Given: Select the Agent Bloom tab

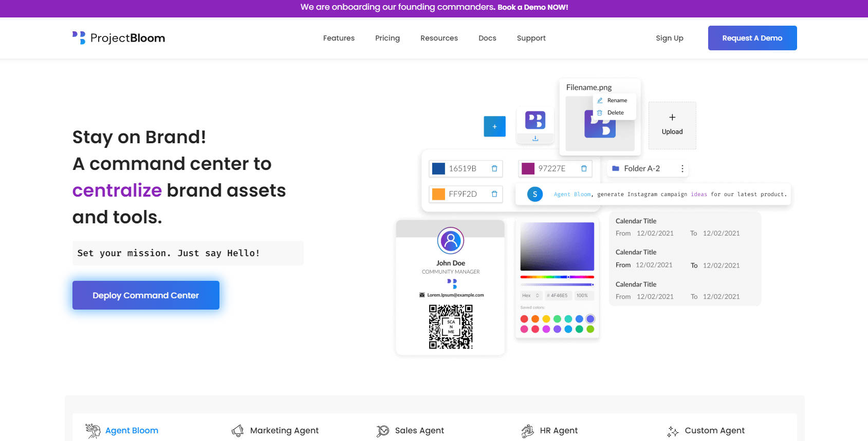Looking at the screenshot, I should tap(132, 431).
